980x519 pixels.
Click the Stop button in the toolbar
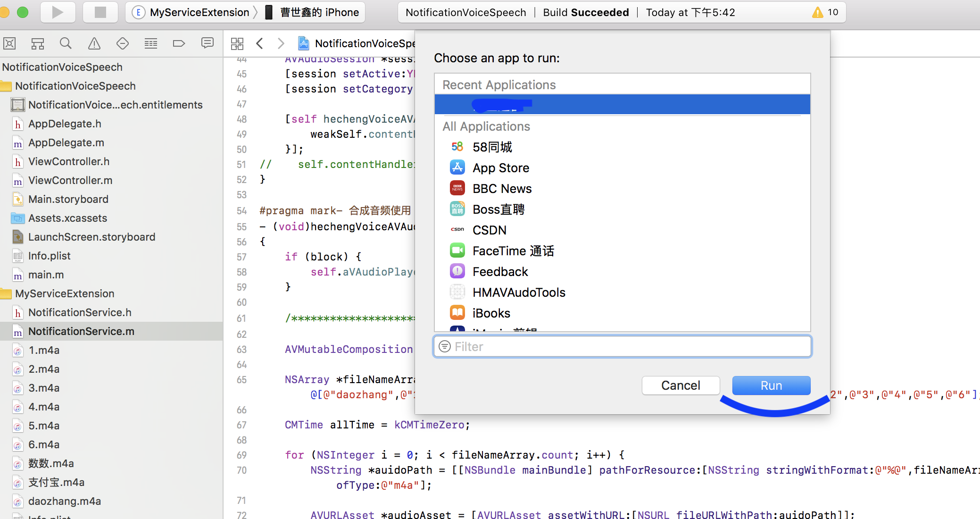100,12
